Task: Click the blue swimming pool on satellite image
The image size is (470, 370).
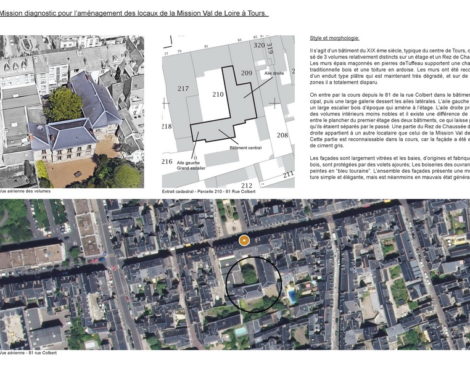Action: 292,296
